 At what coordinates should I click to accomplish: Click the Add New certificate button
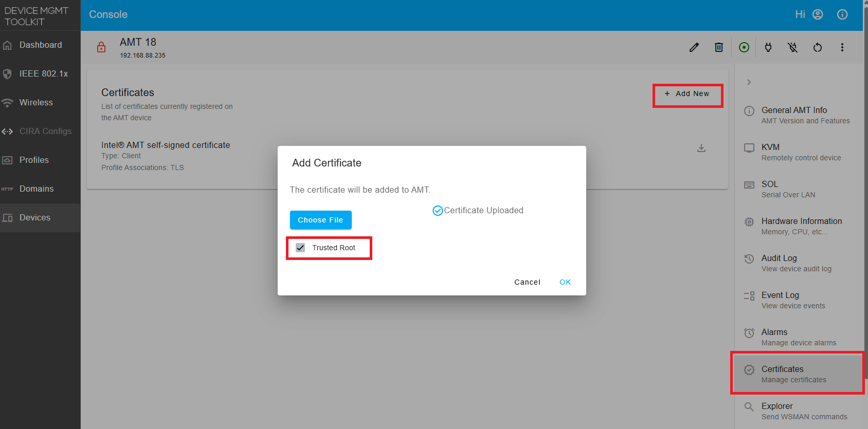[687, 94]
